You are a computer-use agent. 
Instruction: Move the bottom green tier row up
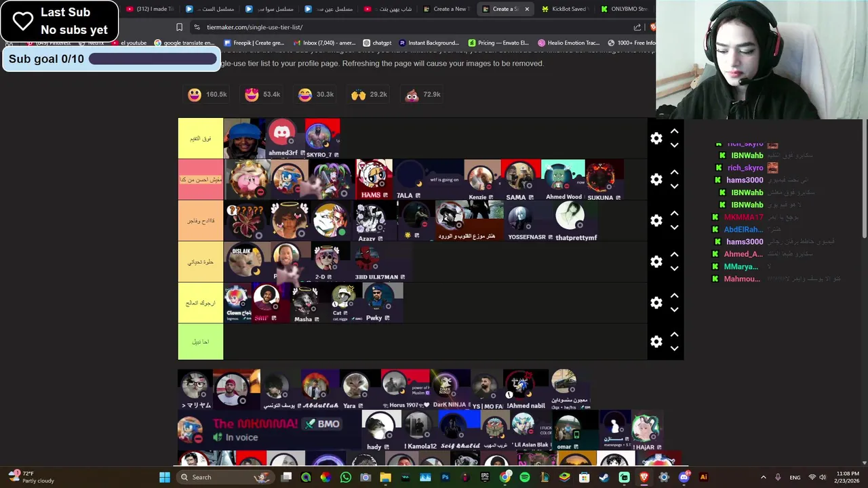click(674, 335)
